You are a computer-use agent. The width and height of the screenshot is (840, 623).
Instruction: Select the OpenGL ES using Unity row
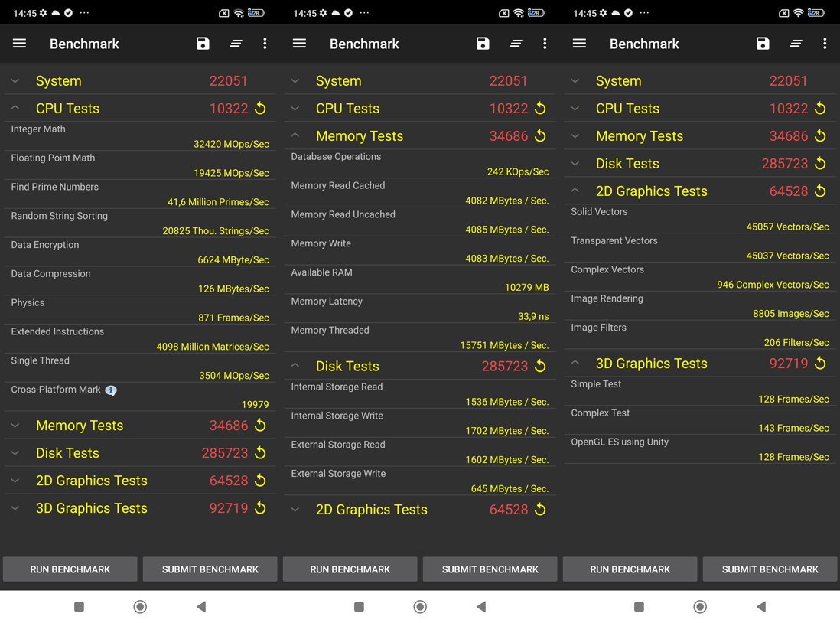click(x=700, y=449)
